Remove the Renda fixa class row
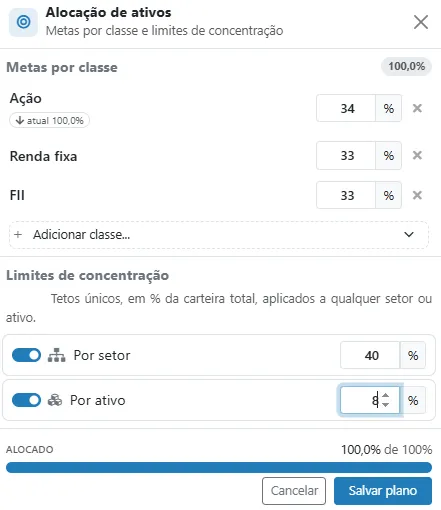This screenshot has width=441, height=510. (417, 155)
